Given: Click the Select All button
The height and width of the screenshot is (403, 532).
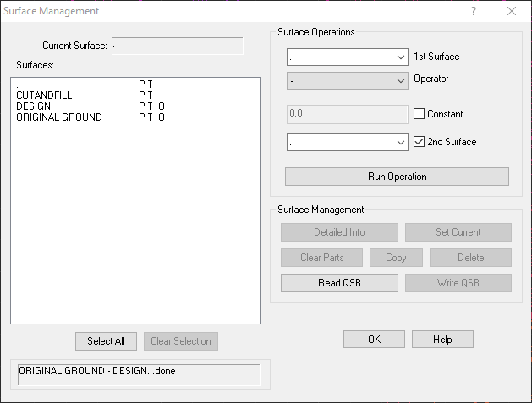Looking at the screenshot, I should 106,341.
